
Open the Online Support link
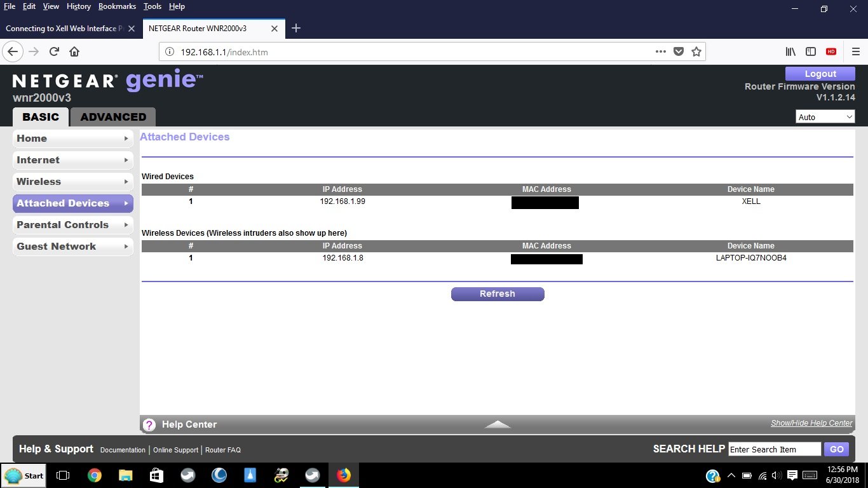175,450
